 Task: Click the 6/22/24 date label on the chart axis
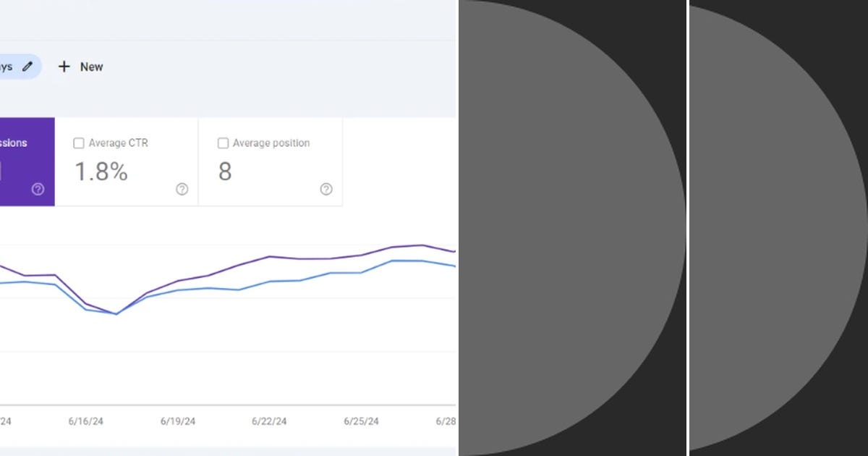coord(269,421)
